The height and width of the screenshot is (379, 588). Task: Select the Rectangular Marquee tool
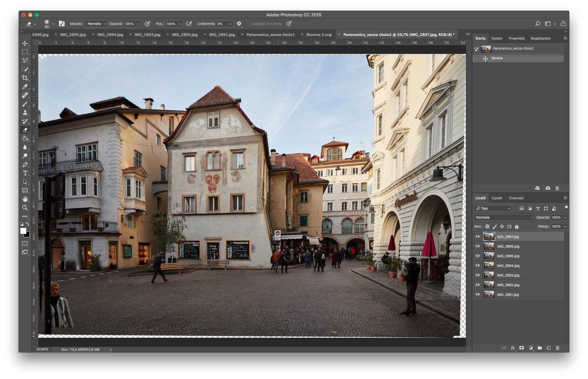coord(25,52)
